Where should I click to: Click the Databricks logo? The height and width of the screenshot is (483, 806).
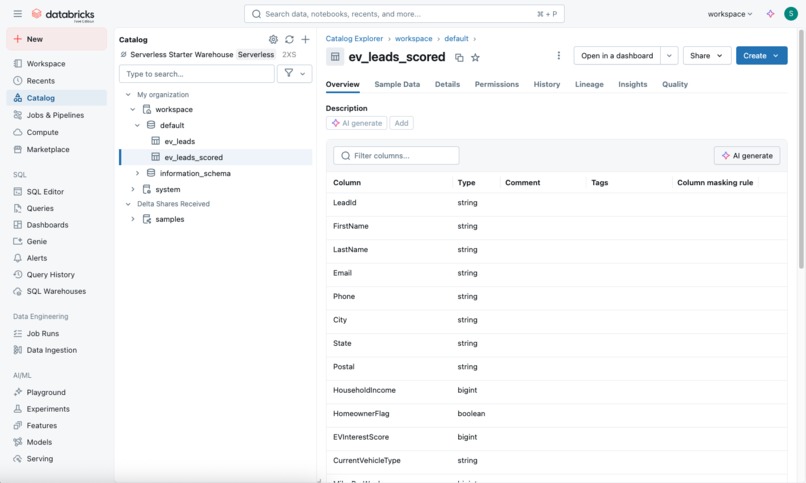(x=63, y=14)
